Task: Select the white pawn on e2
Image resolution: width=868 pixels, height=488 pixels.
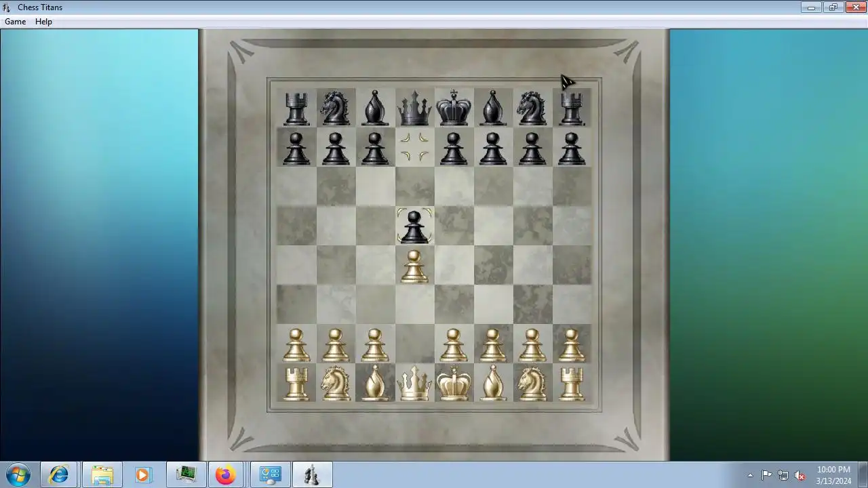Action: tap(454, 345)
